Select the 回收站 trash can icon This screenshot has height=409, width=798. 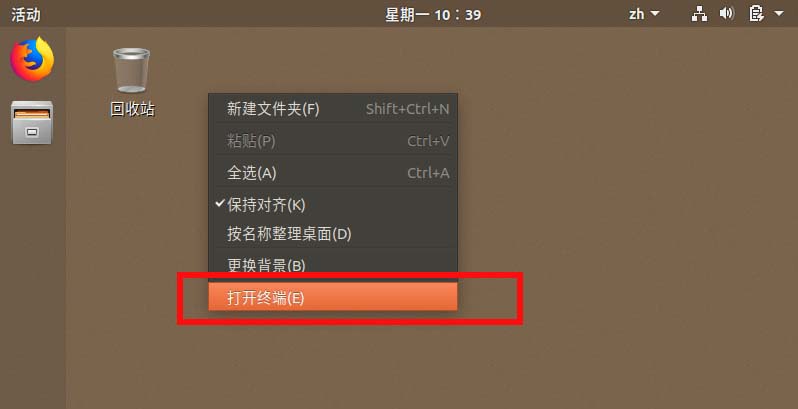tap(131, 70)
